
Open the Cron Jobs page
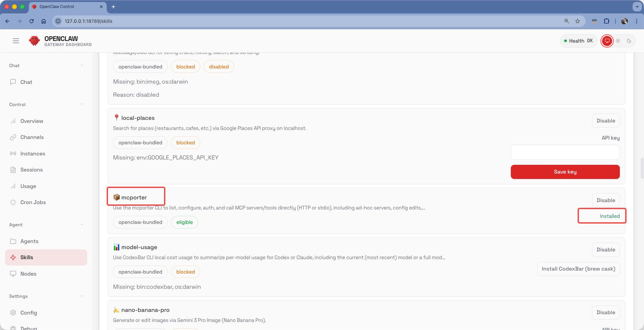(x=33, y=202)
